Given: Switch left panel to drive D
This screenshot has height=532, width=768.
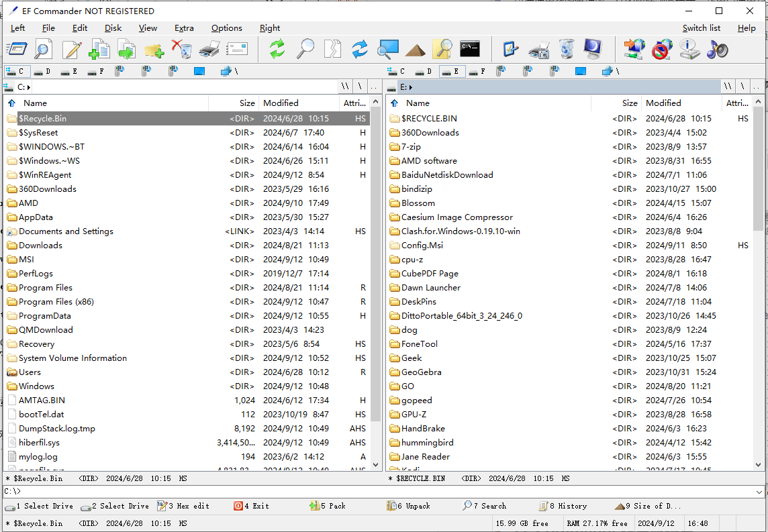Looking at the screenshot, I should pos(42,71).
